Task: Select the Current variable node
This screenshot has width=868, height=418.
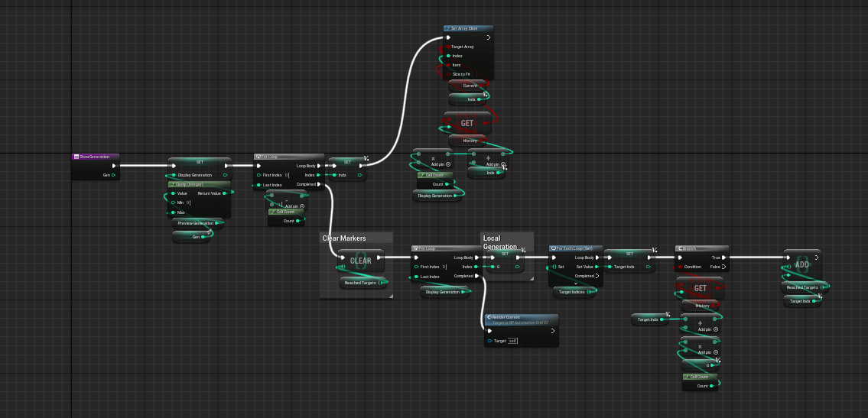Action: tap(468, 86)
